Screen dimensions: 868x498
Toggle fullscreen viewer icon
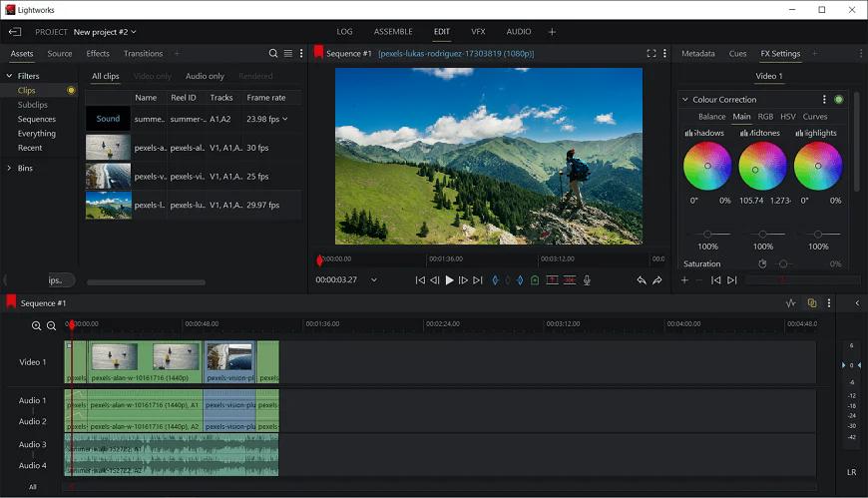[651, 53]
